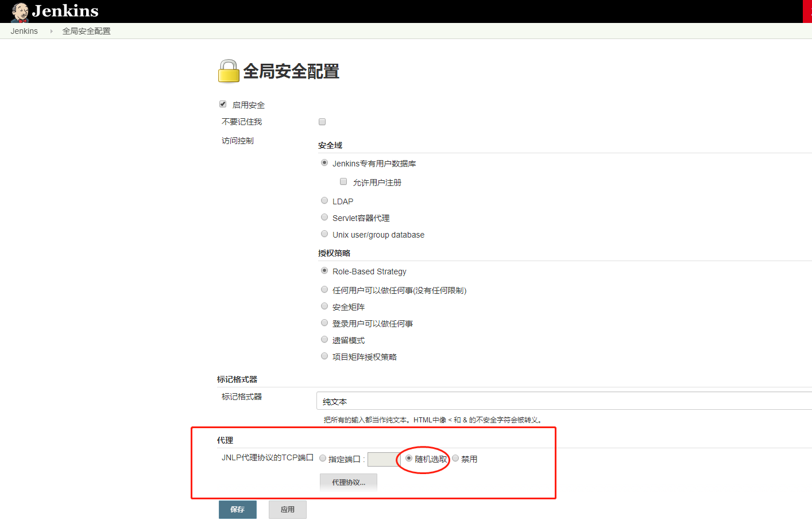Click the 应用 apply button
Screen dimensions: 812x524
[x=288, y=510]
